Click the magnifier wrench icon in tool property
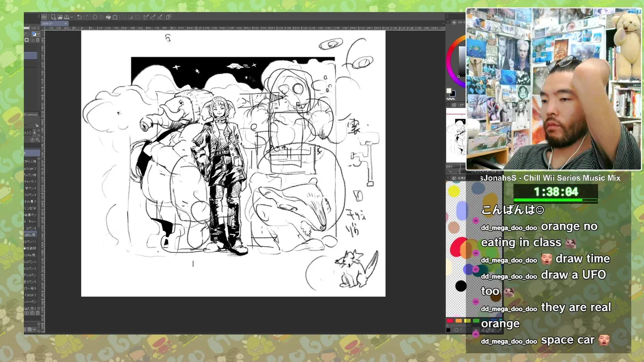 point(37,140)
